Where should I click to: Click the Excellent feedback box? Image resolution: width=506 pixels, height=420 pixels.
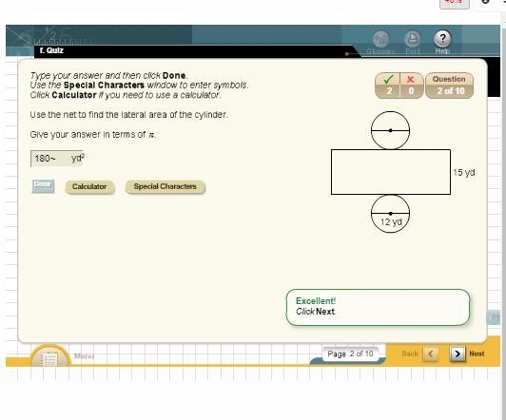tap(378, 307)
